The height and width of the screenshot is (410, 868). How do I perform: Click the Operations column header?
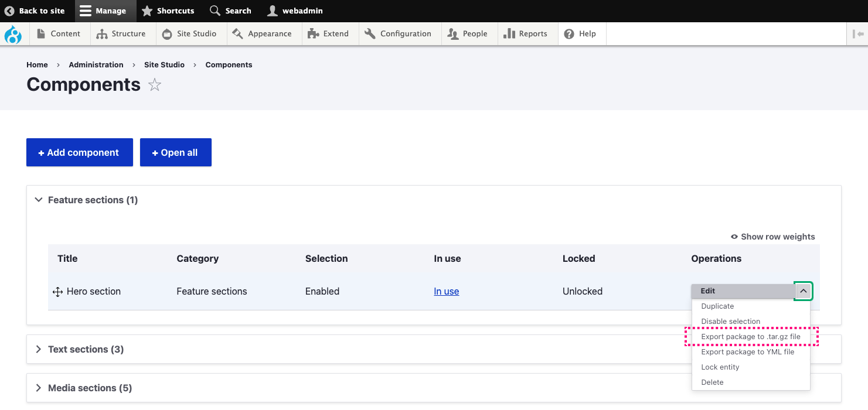click(x=716, y=259)
